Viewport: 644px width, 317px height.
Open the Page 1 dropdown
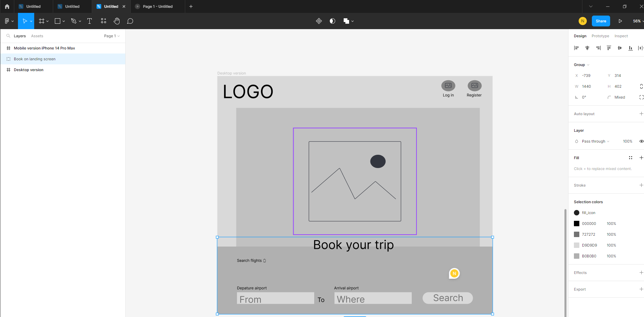112,36
